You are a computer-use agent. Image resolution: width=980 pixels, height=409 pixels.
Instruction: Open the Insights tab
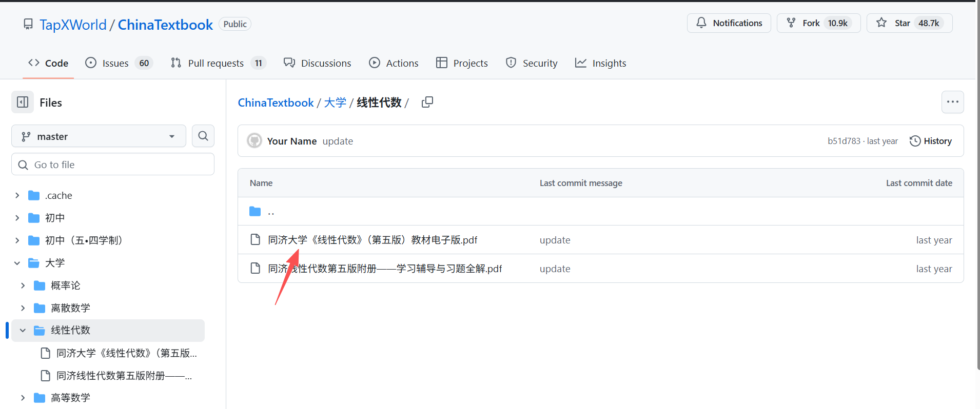pos(601,63)
